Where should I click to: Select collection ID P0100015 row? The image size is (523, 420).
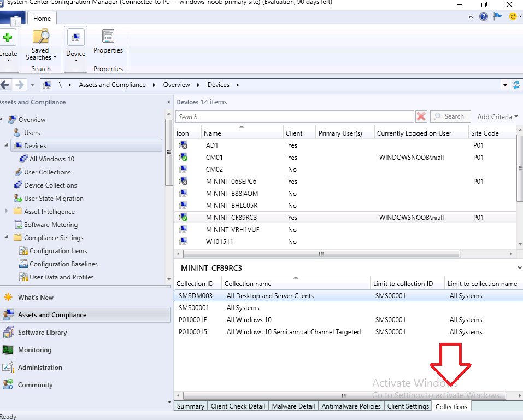point(348,331)
